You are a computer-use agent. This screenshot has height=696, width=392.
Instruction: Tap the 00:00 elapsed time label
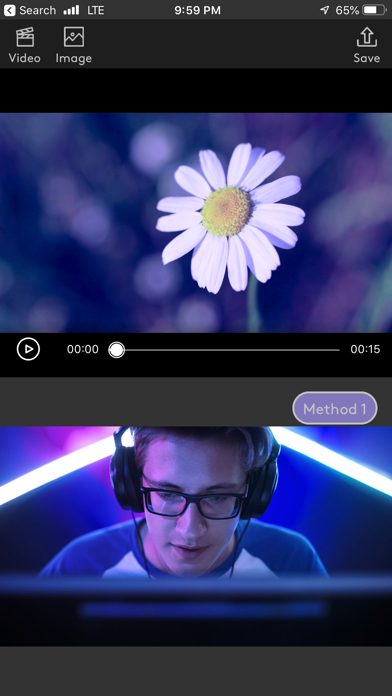83,349
